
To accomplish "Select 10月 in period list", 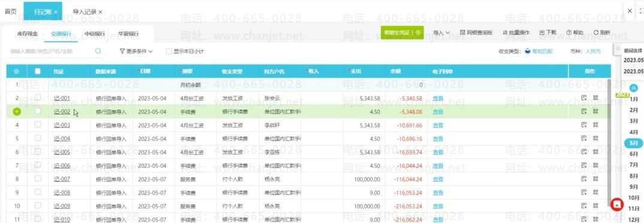I will click(634, 198).
